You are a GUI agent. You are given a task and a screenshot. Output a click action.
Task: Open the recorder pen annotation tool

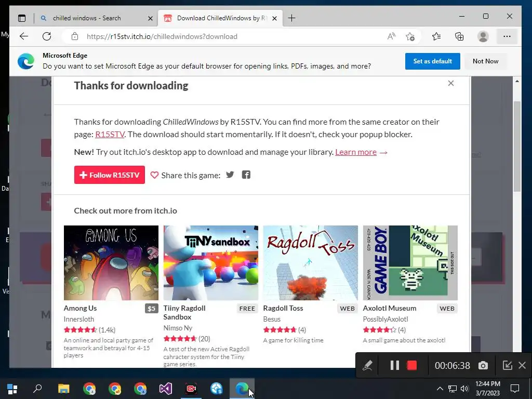368,365
